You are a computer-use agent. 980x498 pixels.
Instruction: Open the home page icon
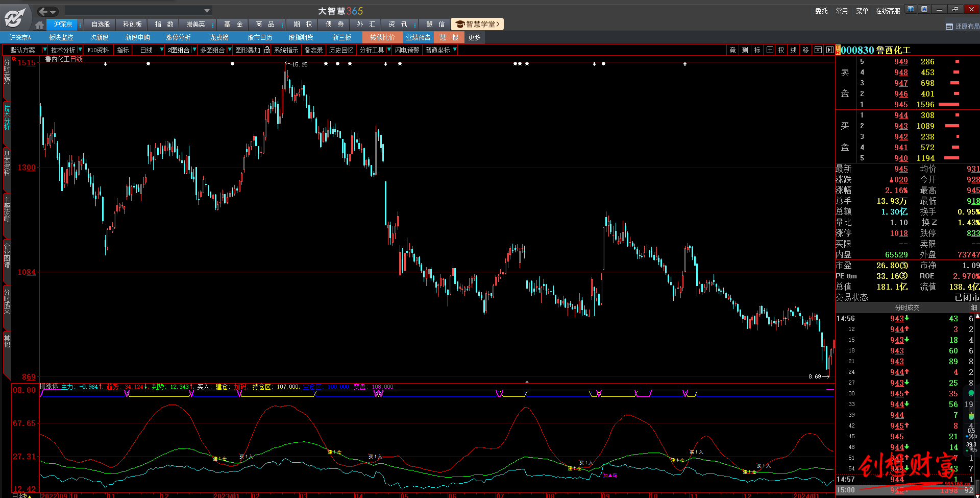coord(40,25)
